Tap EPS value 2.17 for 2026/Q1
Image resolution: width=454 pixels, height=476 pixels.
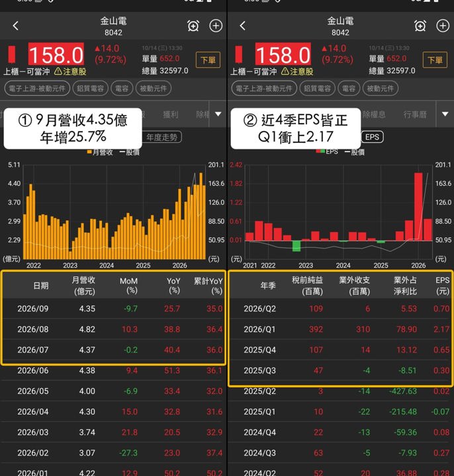click(441, 329)
